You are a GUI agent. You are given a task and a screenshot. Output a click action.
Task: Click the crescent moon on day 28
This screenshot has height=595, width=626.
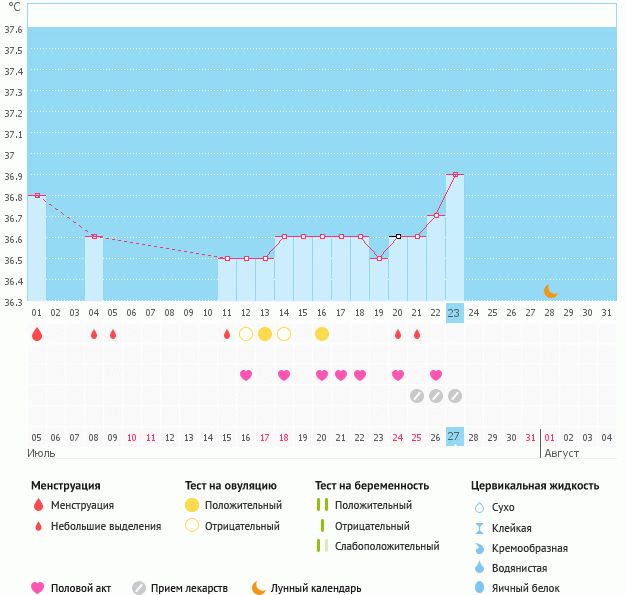551,291
